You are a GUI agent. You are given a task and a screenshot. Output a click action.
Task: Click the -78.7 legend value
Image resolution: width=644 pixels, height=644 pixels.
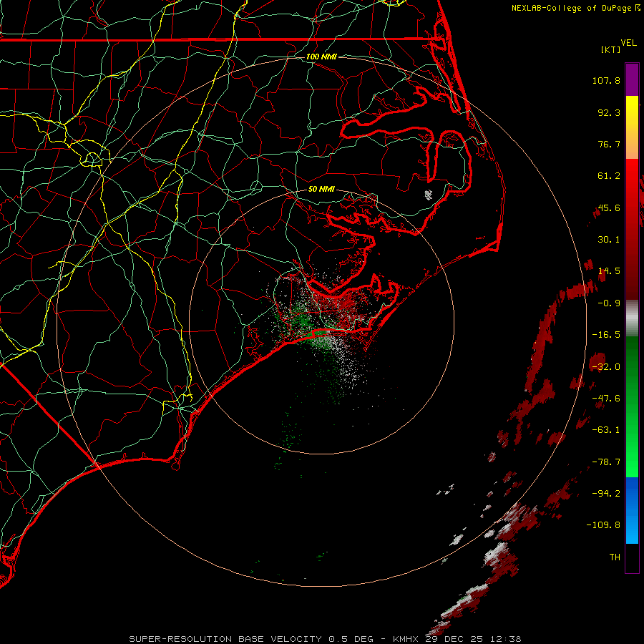[606, 462]
